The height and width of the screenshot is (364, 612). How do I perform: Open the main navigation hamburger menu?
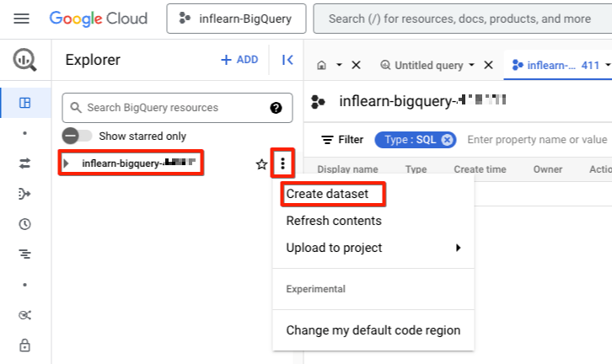pos(21,19)
